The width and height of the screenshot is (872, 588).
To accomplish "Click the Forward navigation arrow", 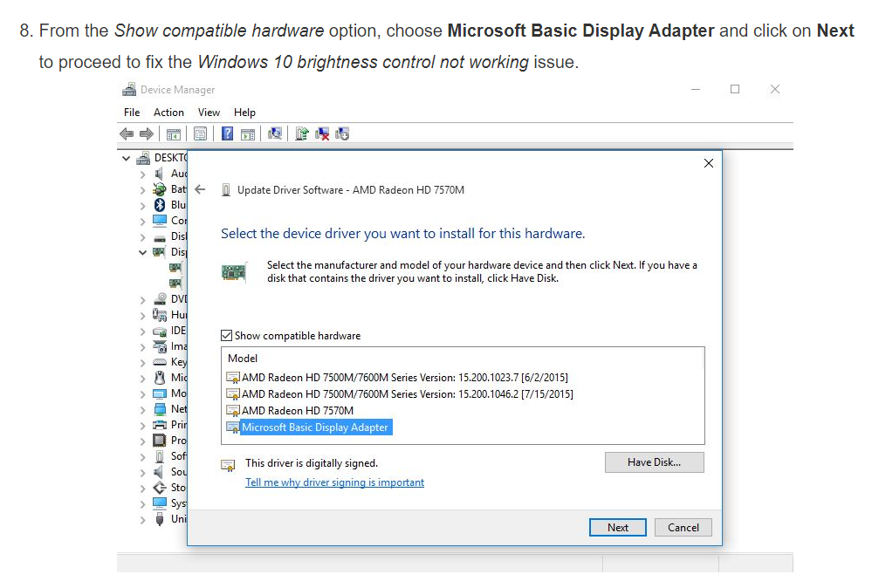I will (x=146, y=133).
